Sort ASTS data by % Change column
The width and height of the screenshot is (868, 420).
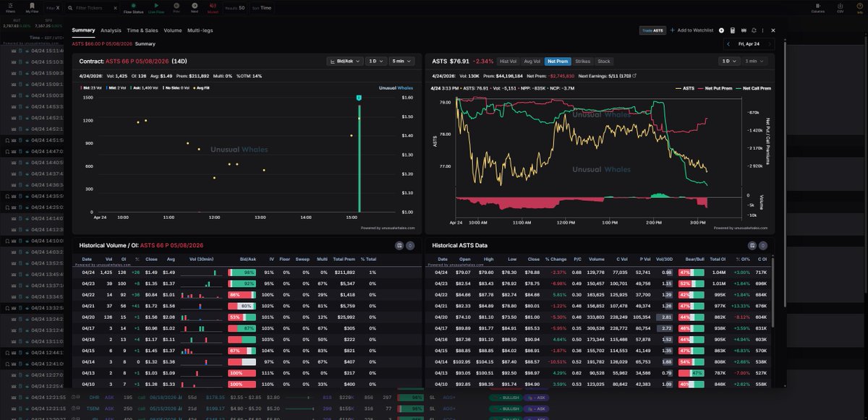(556, 259)
